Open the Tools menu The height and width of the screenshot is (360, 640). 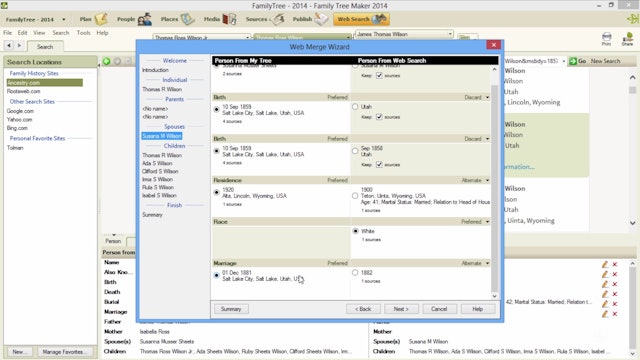pyautogui.click(x=84, y=33)
